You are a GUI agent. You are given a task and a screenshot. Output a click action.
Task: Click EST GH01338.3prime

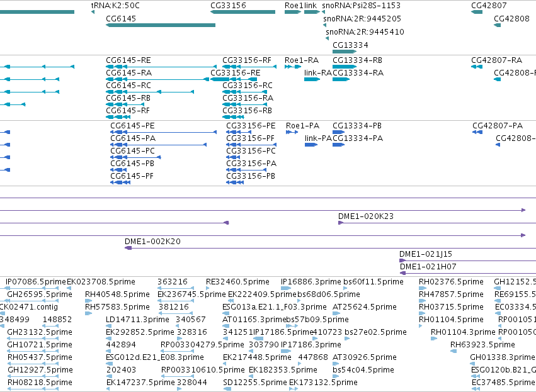(503, 357)
